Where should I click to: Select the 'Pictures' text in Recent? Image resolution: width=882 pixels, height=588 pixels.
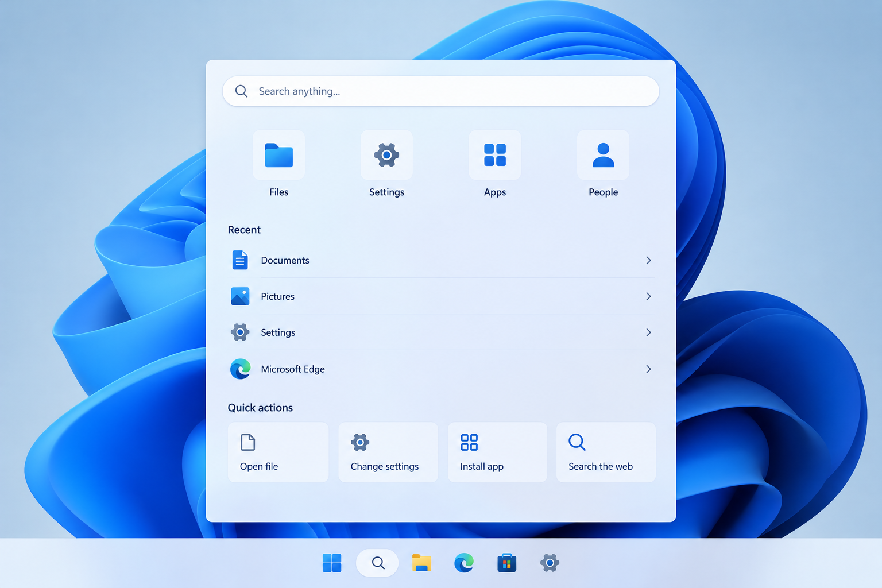[277, 296]
